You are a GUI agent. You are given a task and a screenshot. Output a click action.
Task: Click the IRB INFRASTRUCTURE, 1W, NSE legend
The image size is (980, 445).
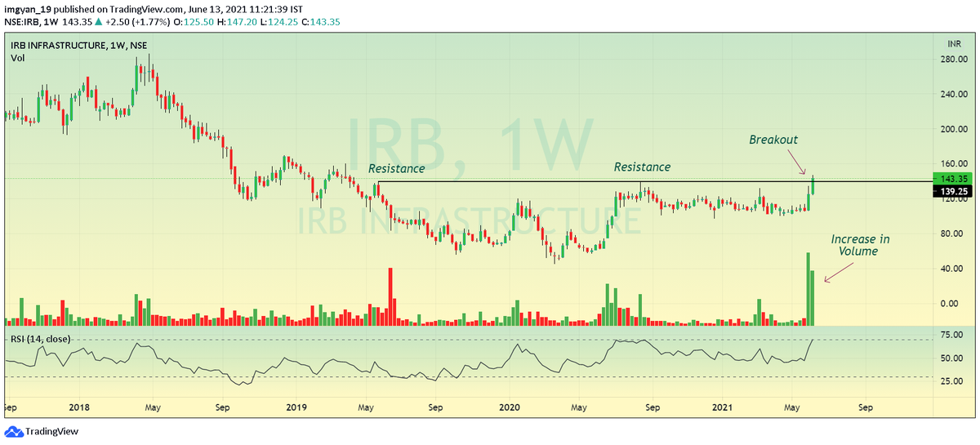tap(78, 46)
